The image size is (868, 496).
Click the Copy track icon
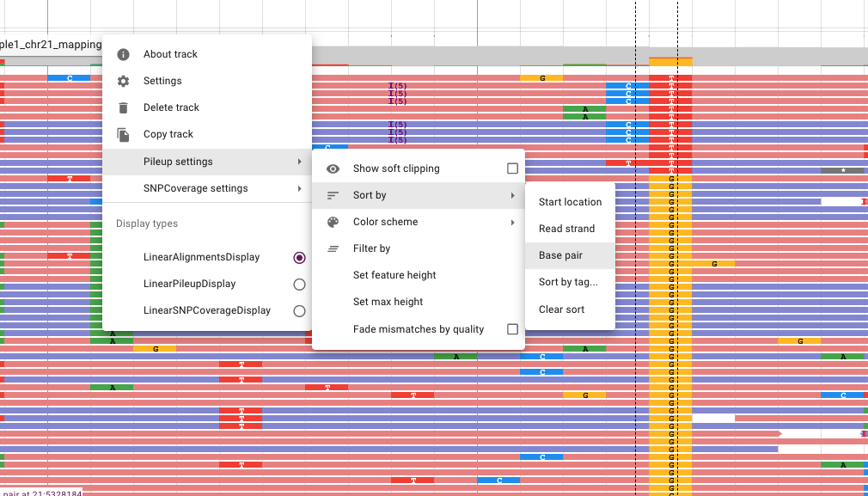click(123, 134)
